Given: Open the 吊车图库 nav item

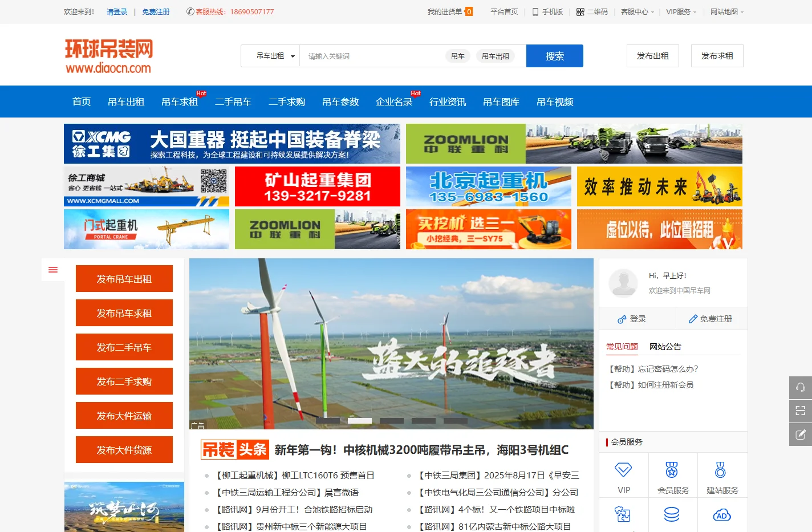Looking at the screenshot, I should (x=501, y=101).
